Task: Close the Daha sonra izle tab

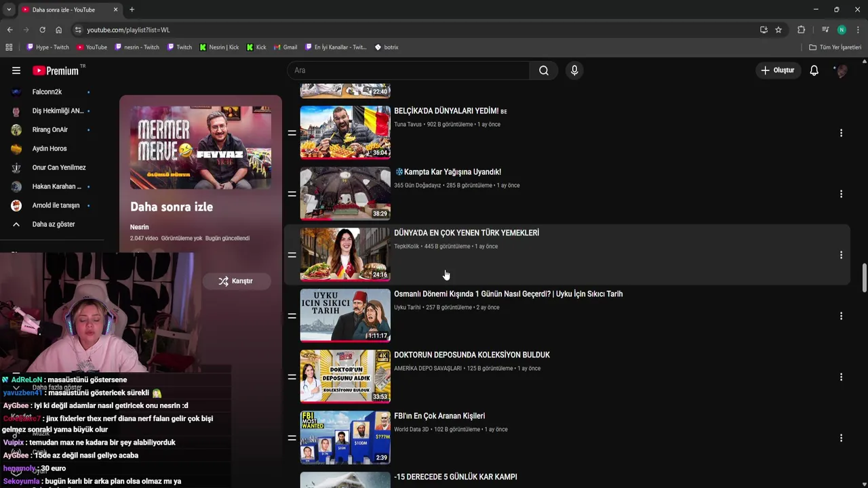Action: click(115, 9)
